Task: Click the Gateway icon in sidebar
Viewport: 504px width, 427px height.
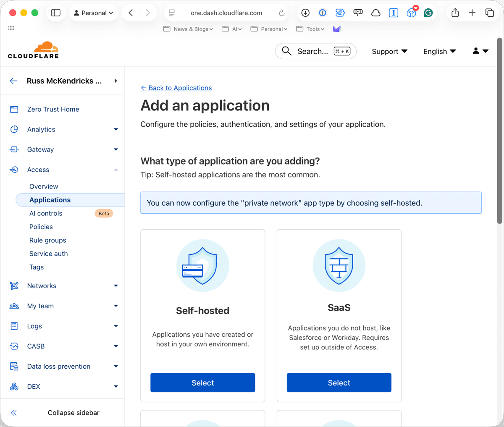Action: pyautogui.click(x=14, y=149)
